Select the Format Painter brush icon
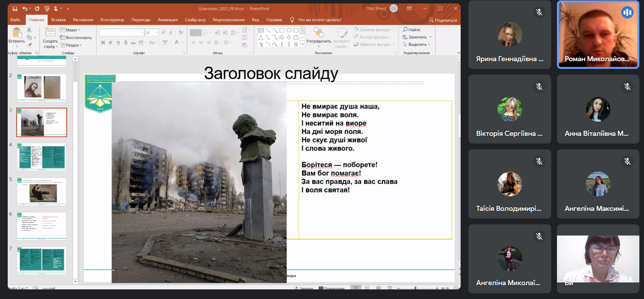 coord(29,45)
